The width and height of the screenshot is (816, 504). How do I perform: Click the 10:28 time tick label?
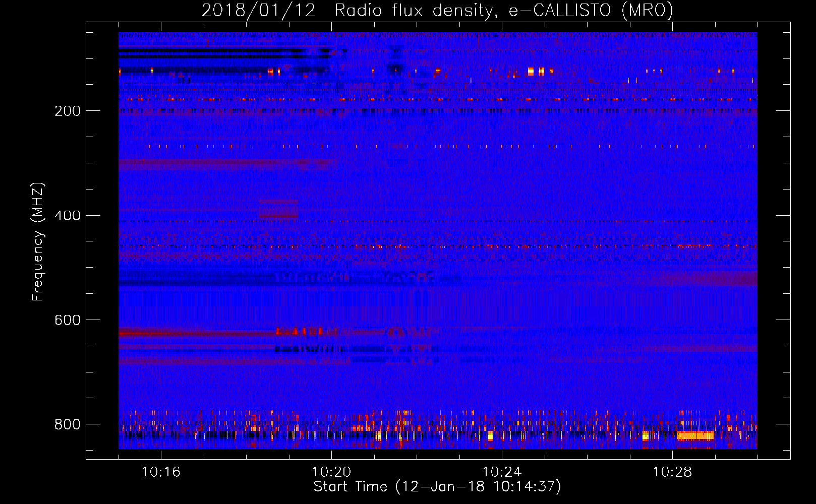[x=672, y=472]
